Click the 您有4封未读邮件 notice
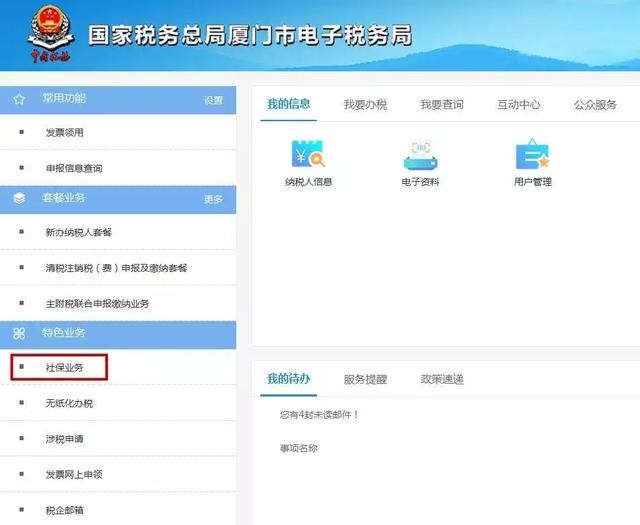Viewport: 640px width, 525px height. (319, 415)
